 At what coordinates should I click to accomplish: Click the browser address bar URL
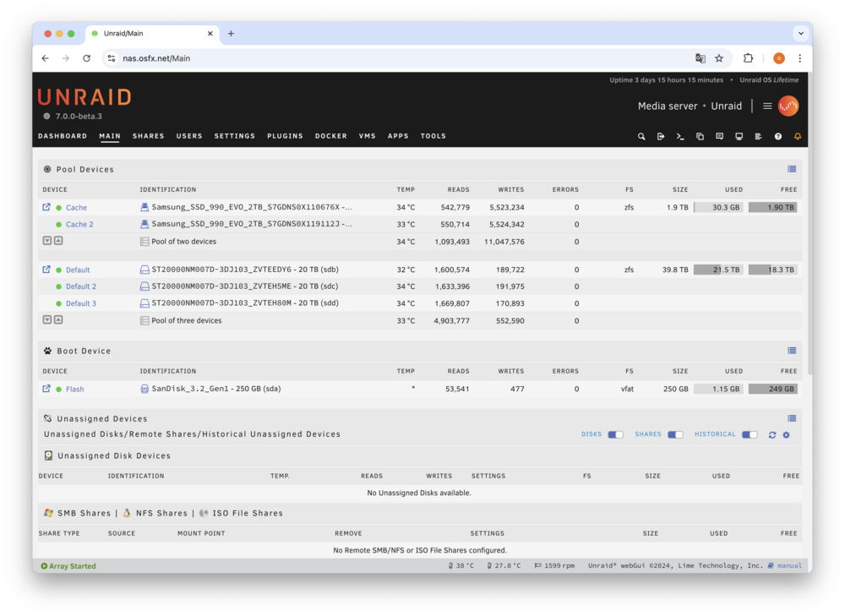[x=156, y=58]
